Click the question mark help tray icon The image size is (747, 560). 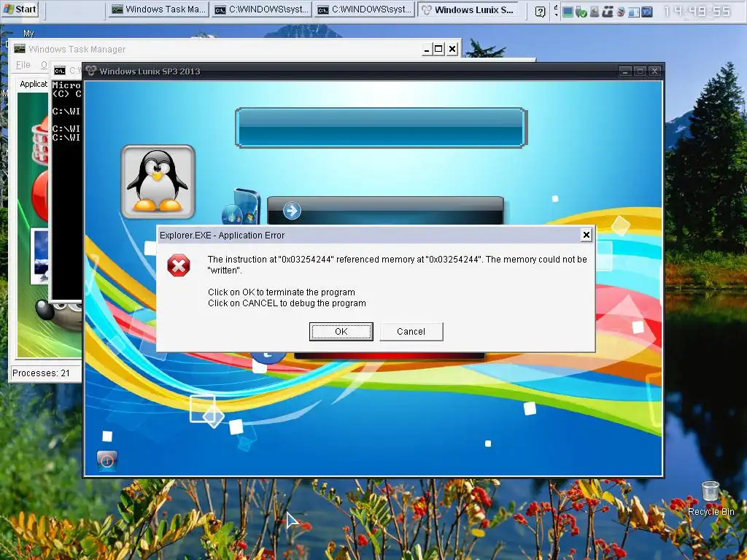click(541, 11)
